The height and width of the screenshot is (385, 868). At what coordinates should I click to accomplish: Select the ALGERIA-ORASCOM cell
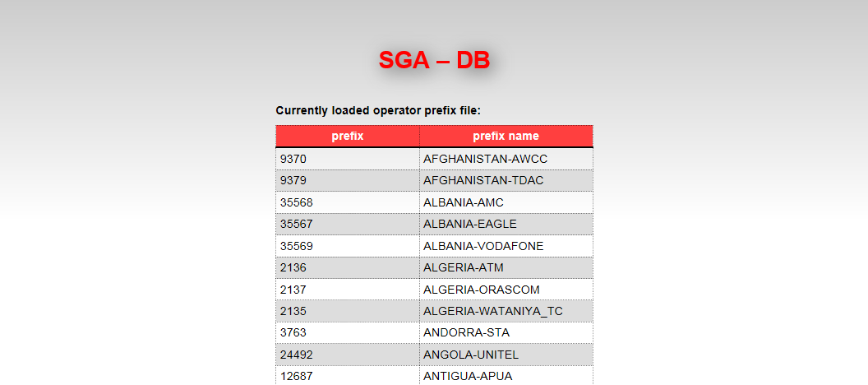click(x=506, y=290)
